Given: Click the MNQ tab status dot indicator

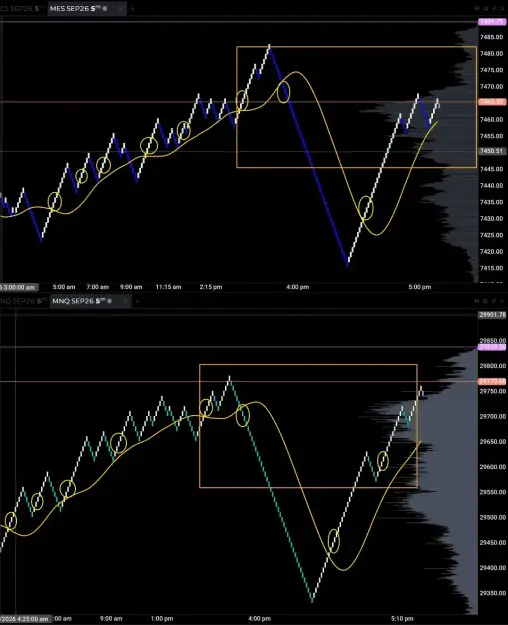Looking at the screenshot, I should [109, 301].
